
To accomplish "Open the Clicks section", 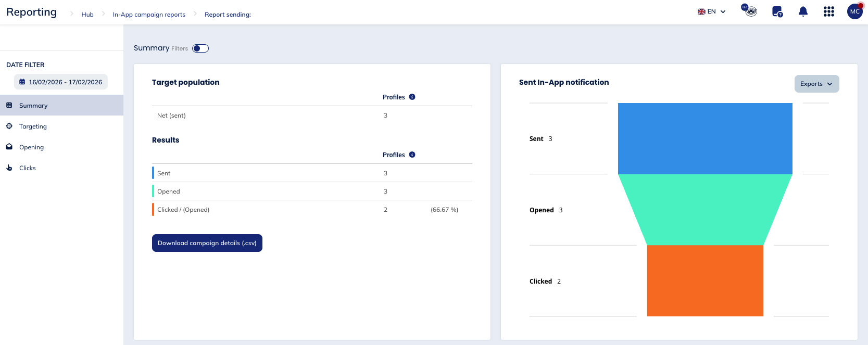I will click(x=28, y=168).
